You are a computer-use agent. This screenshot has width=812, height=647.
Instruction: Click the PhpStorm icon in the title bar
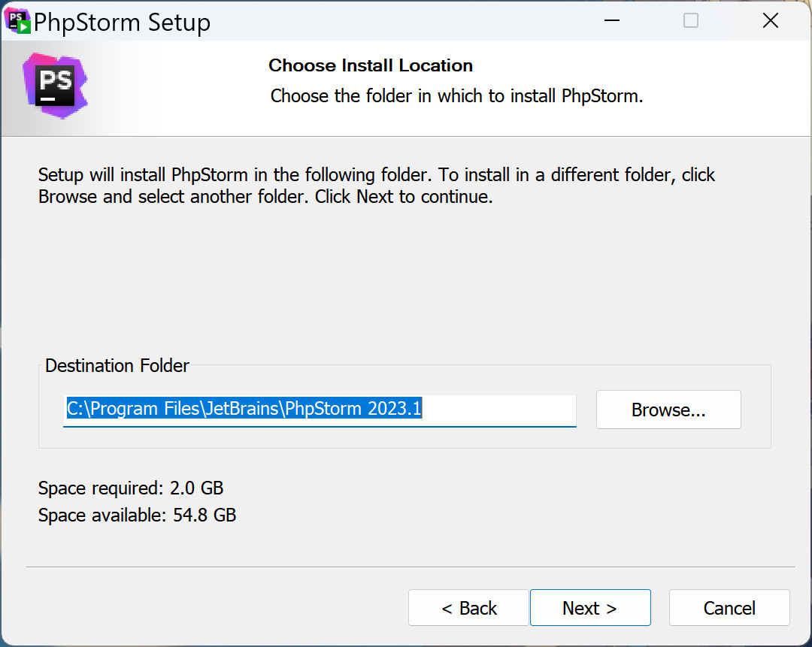(x=18, y=22)
